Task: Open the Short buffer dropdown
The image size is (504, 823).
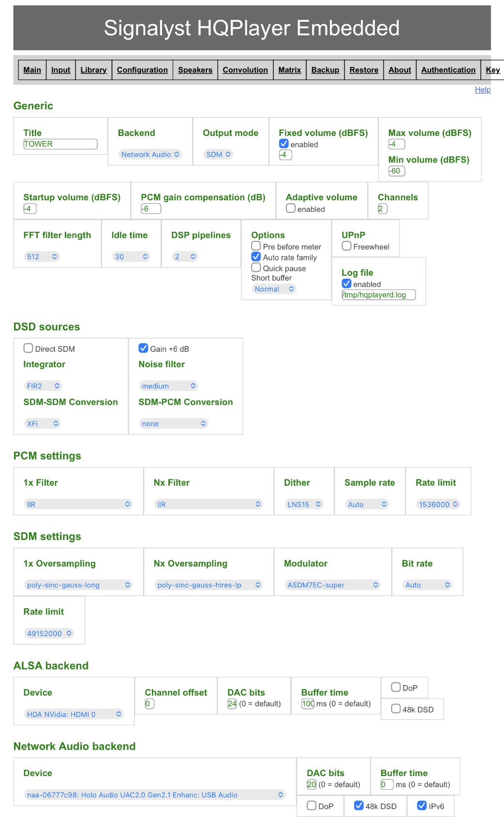Action: coord(274,289)
